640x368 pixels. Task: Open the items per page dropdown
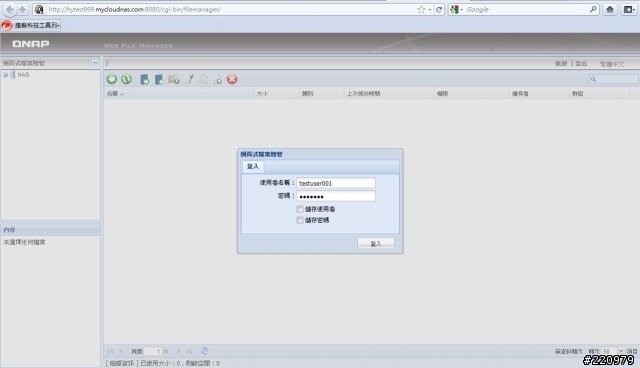pyautogui.click(x=621, y=351)
